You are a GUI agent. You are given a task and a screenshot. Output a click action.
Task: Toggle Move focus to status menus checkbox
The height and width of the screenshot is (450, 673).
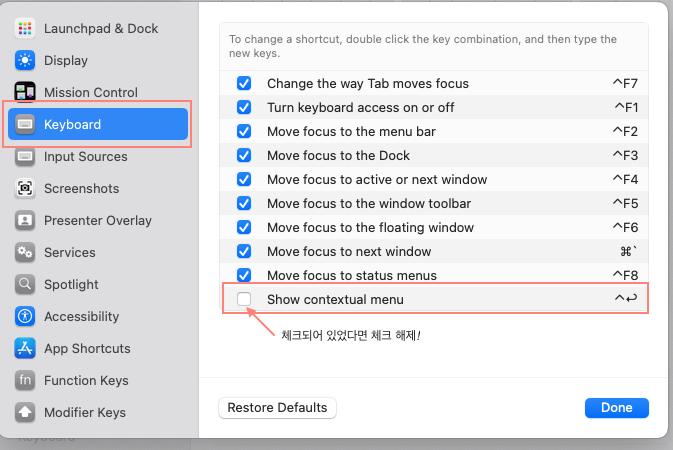[244, 276]
